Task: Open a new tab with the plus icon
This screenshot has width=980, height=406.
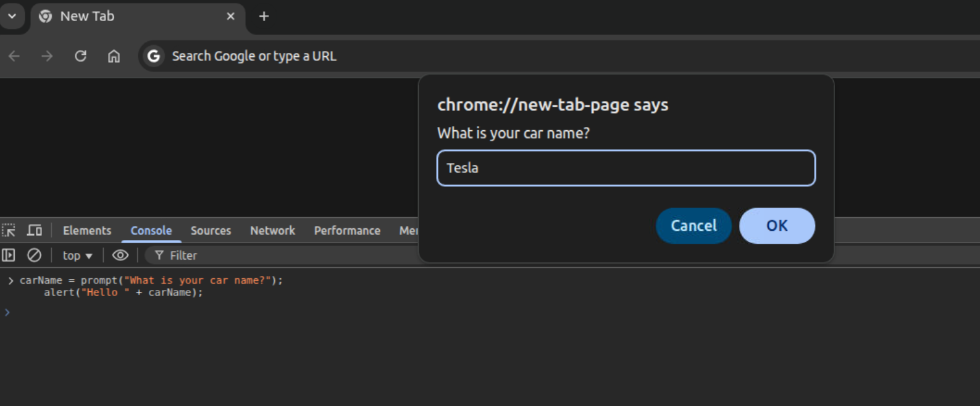Action: click(264, 17)
